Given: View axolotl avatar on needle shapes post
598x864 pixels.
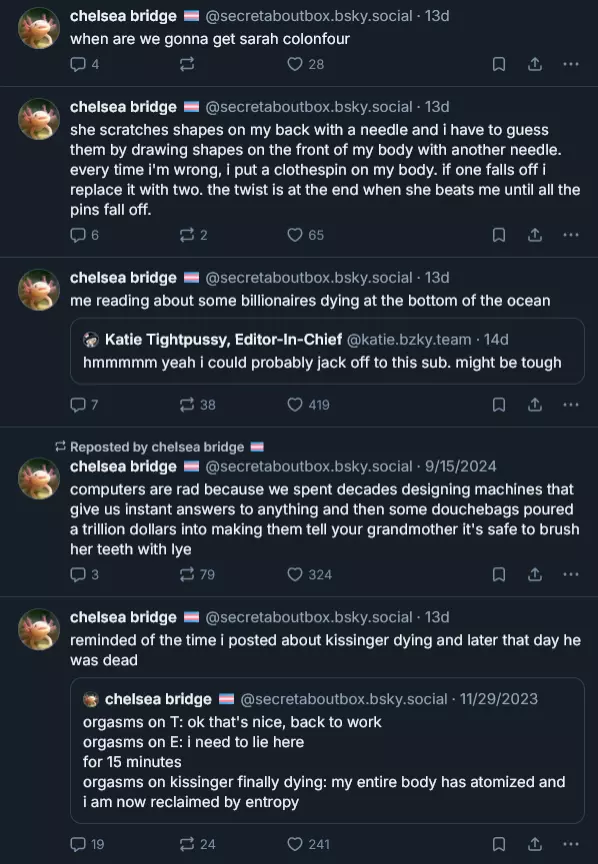Looking at the screenshot, I should (x=39, y=118).
